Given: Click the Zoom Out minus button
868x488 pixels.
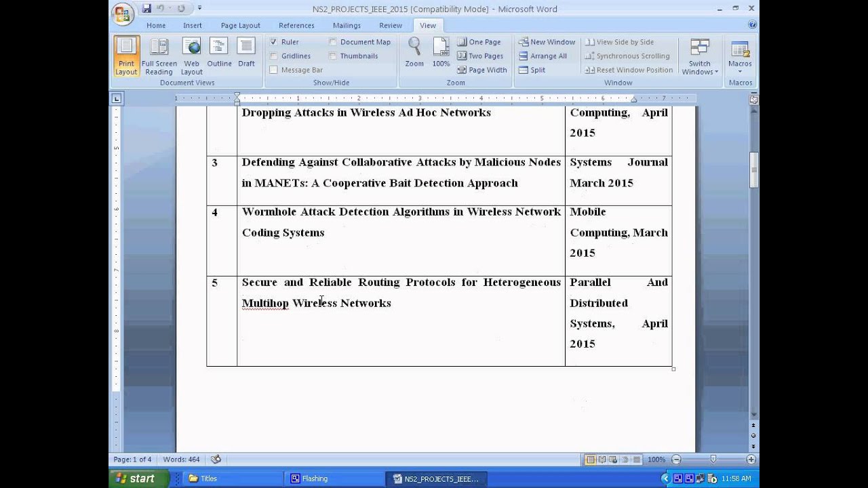Looking at the screenshot, I should (676, 460).
